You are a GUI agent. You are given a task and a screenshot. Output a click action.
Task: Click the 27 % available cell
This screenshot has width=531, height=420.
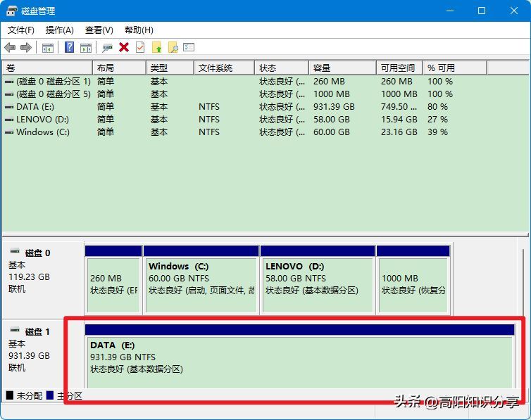click(437, 120)
